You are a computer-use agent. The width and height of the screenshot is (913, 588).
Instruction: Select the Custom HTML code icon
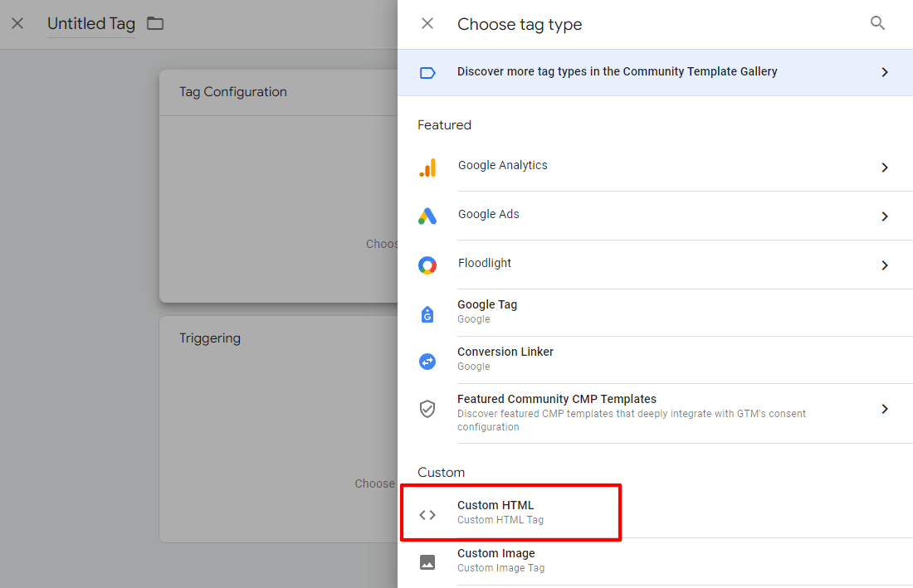tap(427, 514)
